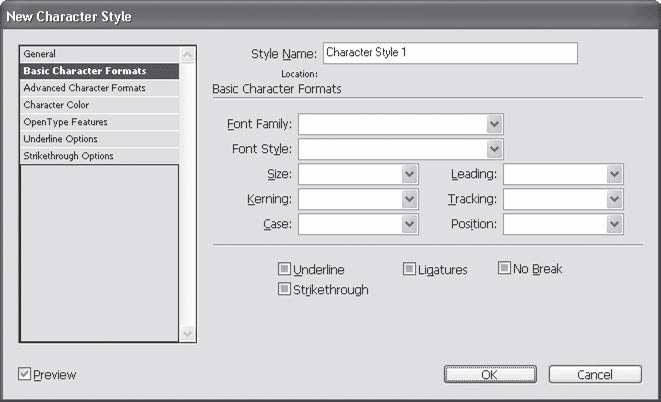Toggle the Ligatures checkbox

[410, 269]
